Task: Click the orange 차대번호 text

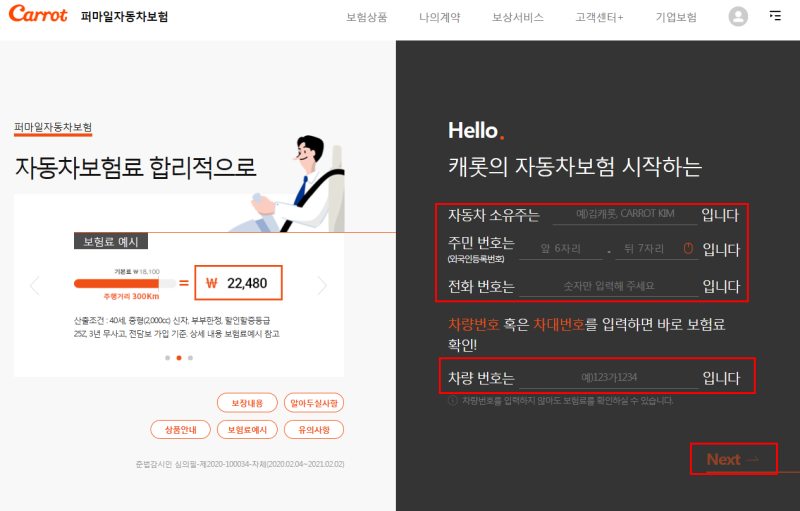Action: coord(559,324)
